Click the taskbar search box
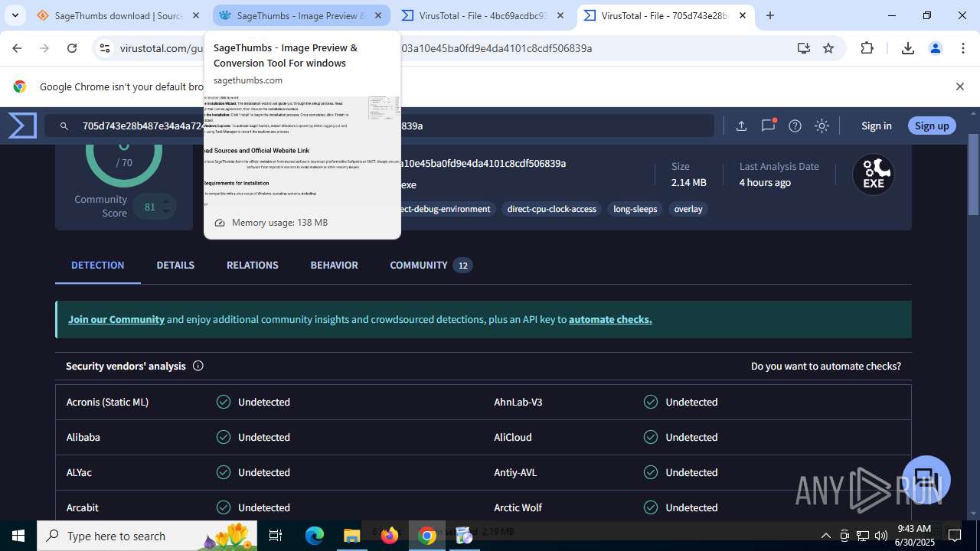 tap(148, 536)
